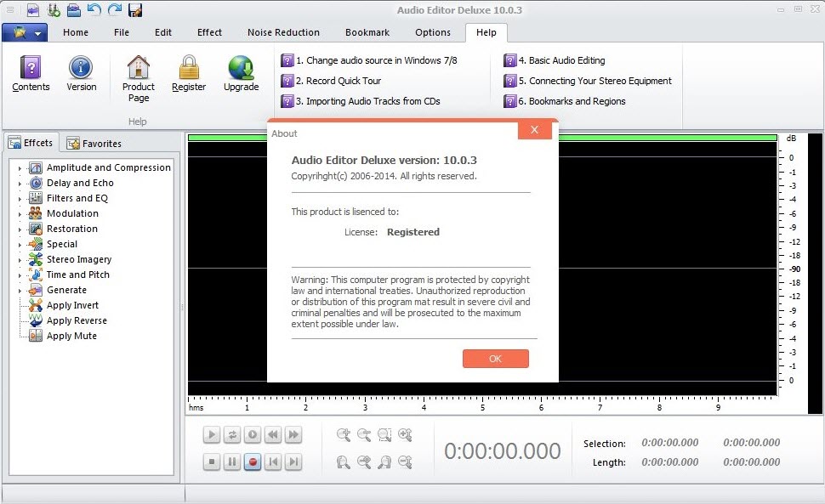This screenshot has height=504, width=825.
Task: Click the Save As floppy icon
Action: point(135,10)
